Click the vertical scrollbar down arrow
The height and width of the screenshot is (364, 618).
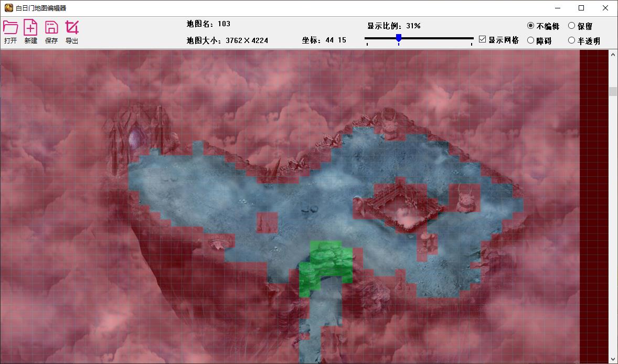pyautogui.click(x=613, y=359)
